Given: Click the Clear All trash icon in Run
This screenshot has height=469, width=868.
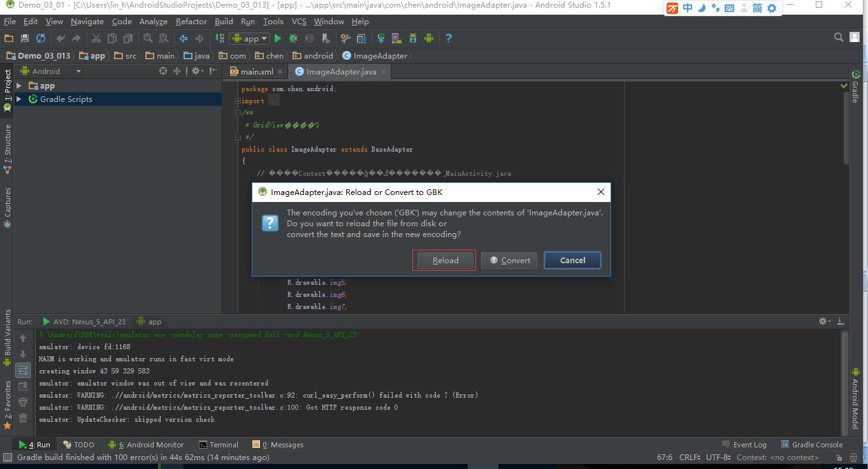Looking at the screenshot, I should pos(23,418).
